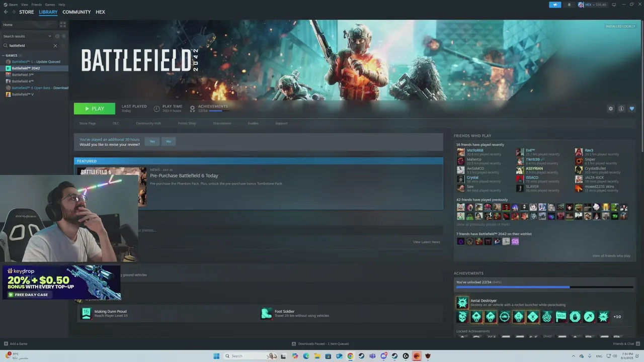Open Guides link
Image resolution: width=644 pixels, height=362 pixels.
pyautogui.click(x=253, y=123)
